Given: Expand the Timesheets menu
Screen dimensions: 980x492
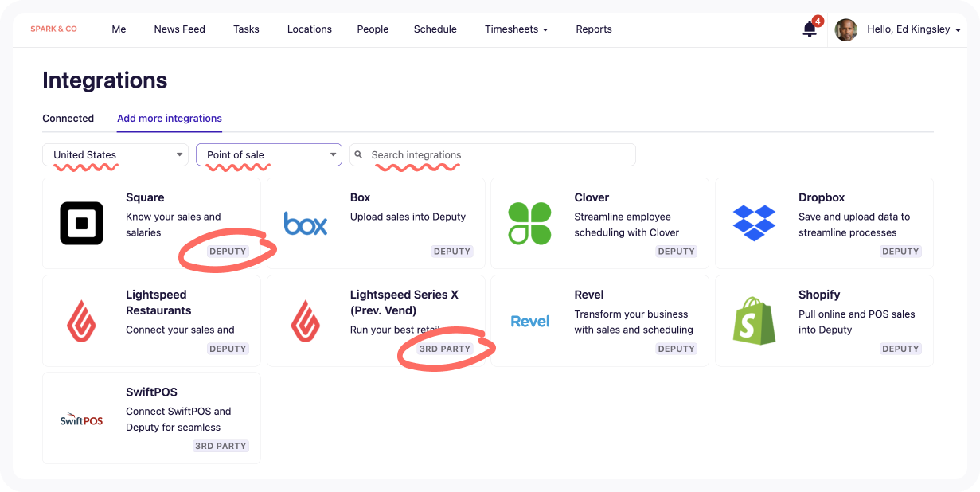Looking at the screenshot, I should [516, 29].
